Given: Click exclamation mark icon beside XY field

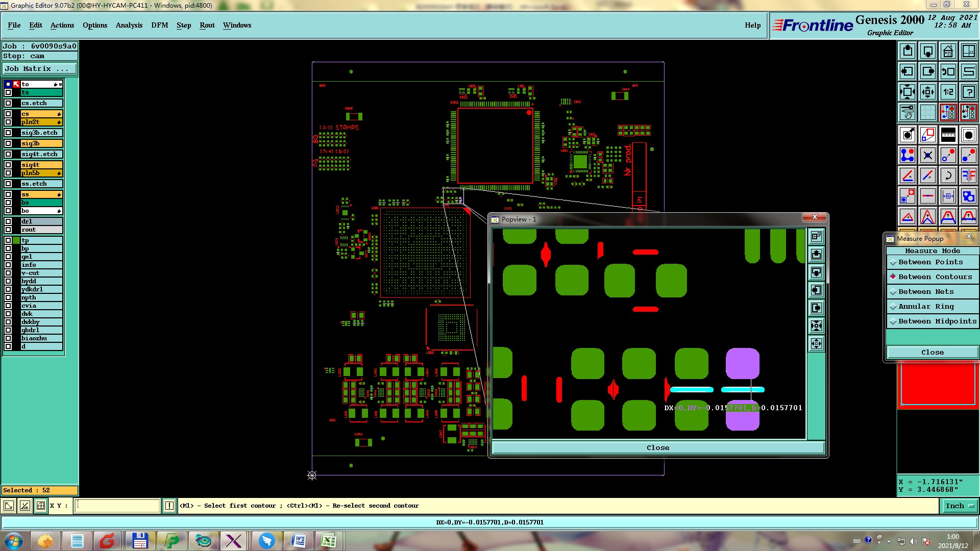Looking at the screenshot, I should click(169, 506).
